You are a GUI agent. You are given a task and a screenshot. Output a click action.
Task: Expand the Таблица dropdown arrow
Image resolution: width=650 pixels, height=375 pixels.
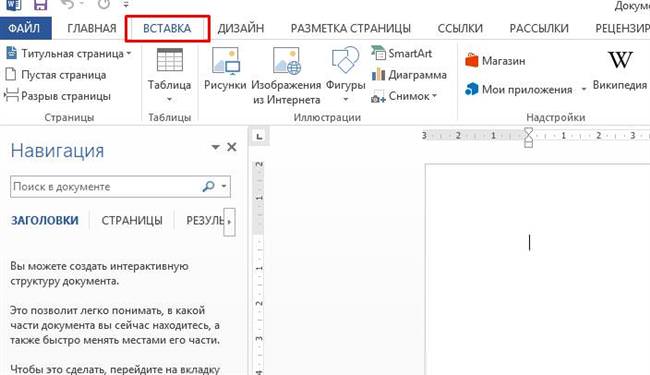[x=170, y=99]
